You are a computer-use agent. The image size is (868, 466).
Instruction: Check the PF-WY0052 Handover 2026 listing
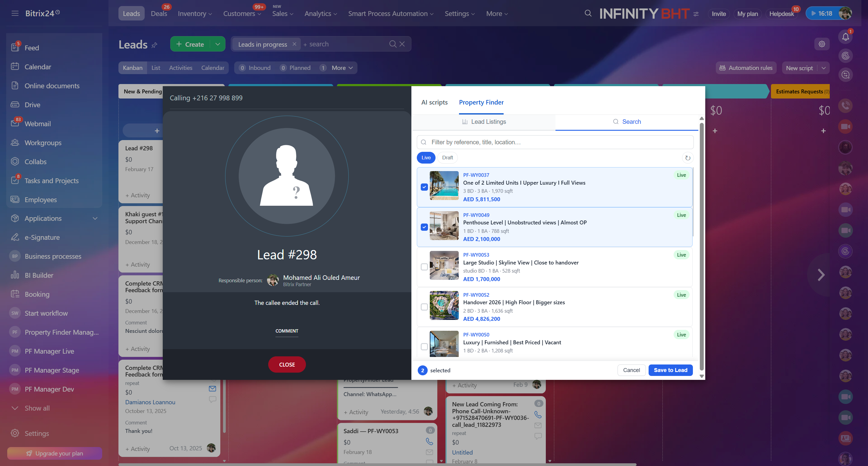tap(424, 307)
